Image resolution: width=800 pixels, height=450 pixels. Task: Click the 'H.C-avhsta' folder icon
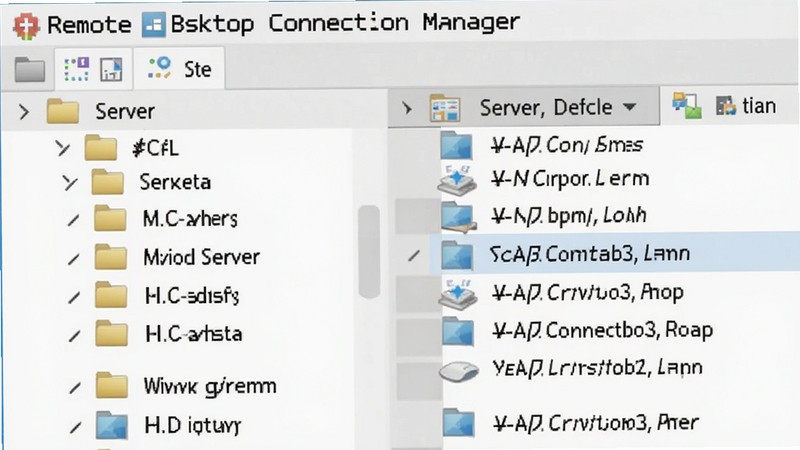(x=112, y=334)
